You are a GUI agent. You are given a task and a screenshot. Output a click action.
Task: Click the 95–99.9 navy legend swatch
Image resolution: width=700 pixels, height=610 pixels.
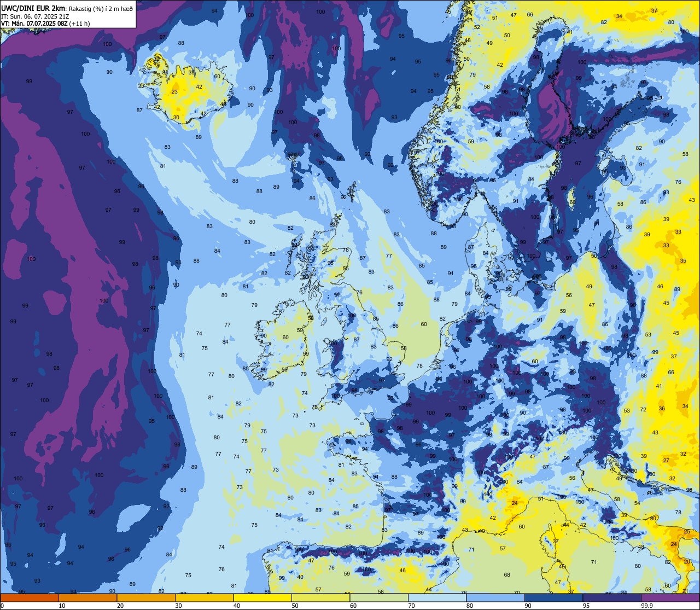pos(612,597)
